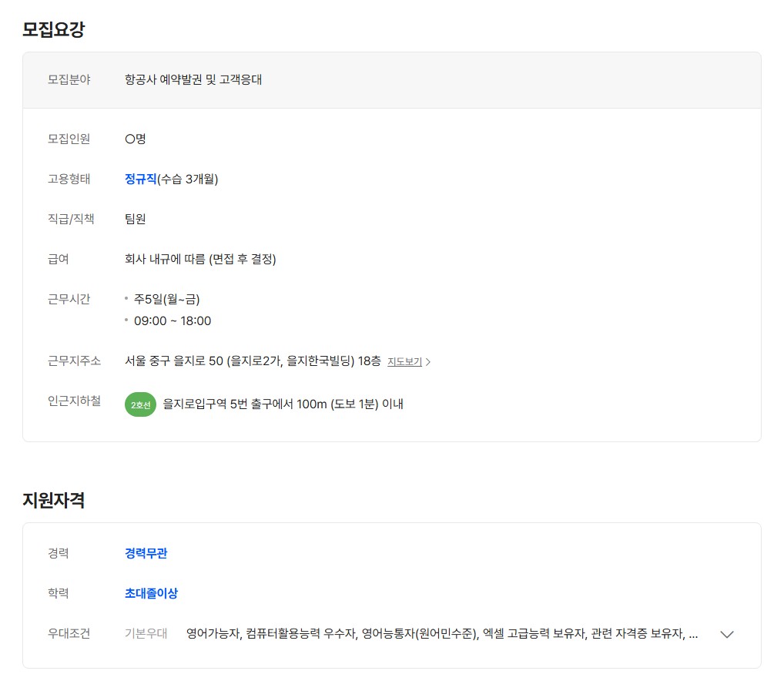Click the blue 경력무관 text
The height and width of the screenshot is (681, 784).
pos(146,553)
